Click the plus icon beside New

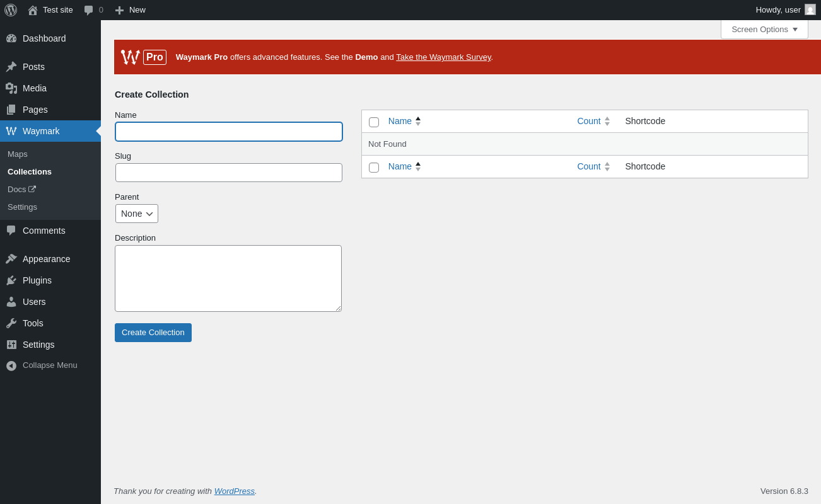[119, 10]
